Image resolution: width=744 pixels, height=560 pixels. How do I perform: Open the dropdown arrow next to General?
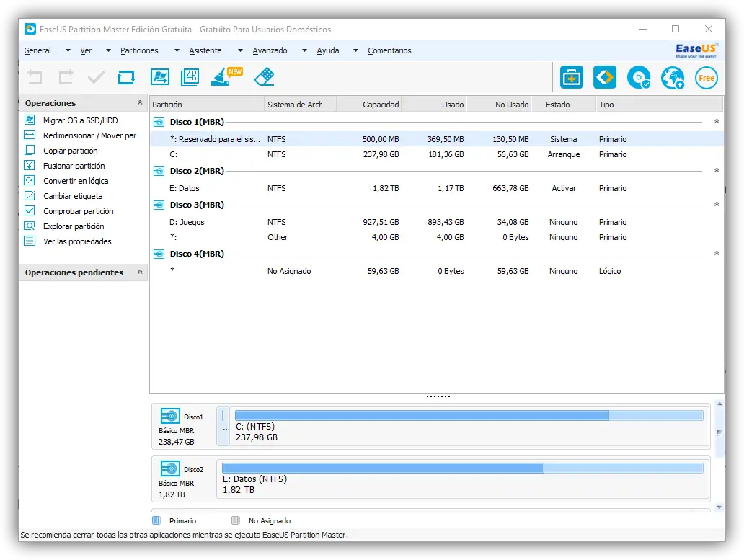coord(68,51)
